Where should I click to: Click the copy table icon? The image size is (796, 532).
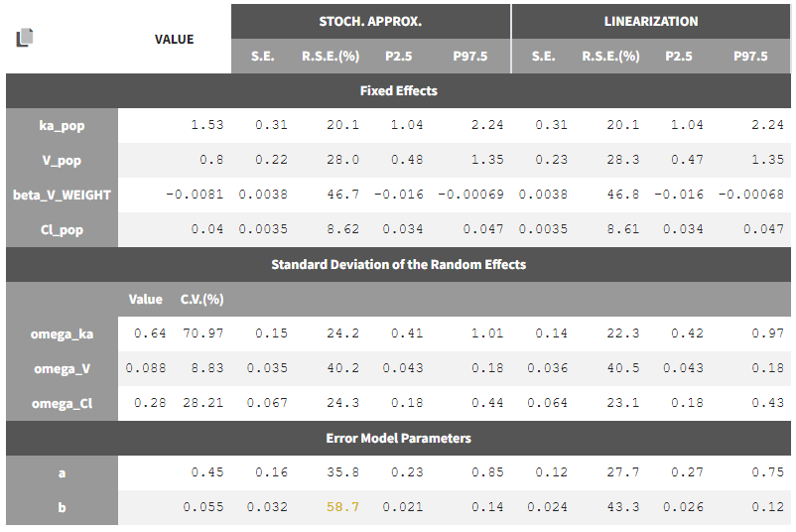tap(25, 39)
